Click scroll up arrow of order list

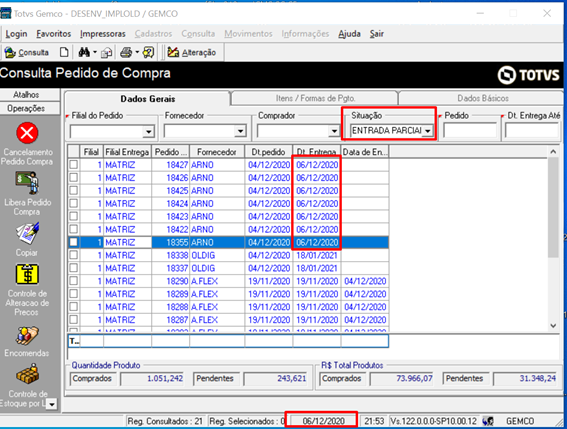553,152
